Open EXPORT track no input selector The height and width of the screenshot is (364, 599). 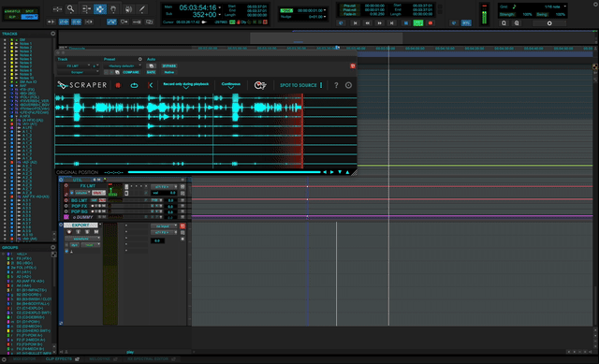(165, 226)
